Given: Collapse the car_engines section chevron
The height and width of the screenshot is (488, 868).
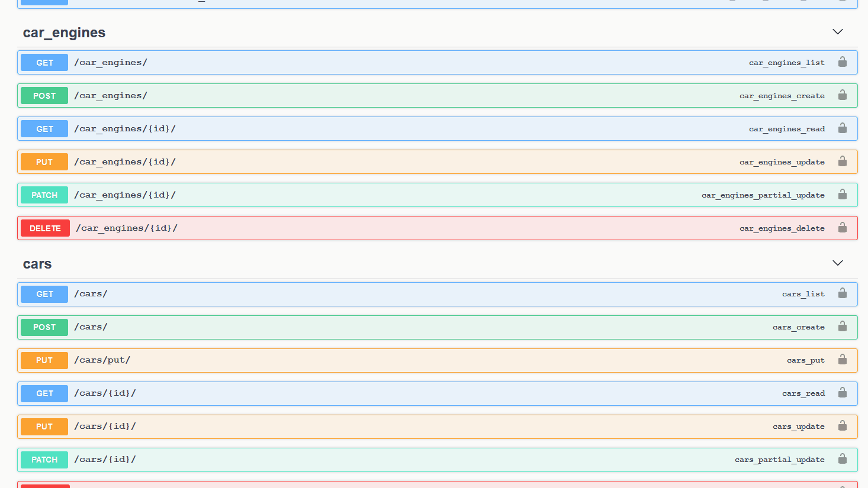Looking at the screenshot, I should pyautogui.click(x=837, y=32).
